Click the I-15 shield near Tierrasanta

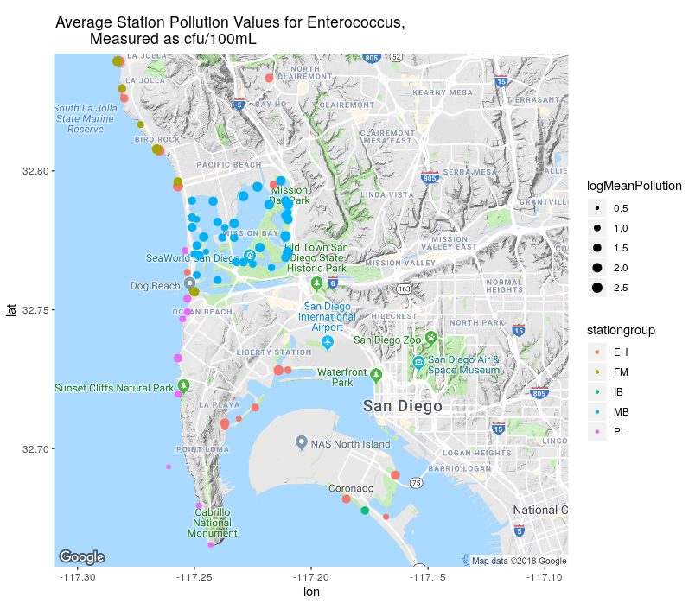point(501,81)
